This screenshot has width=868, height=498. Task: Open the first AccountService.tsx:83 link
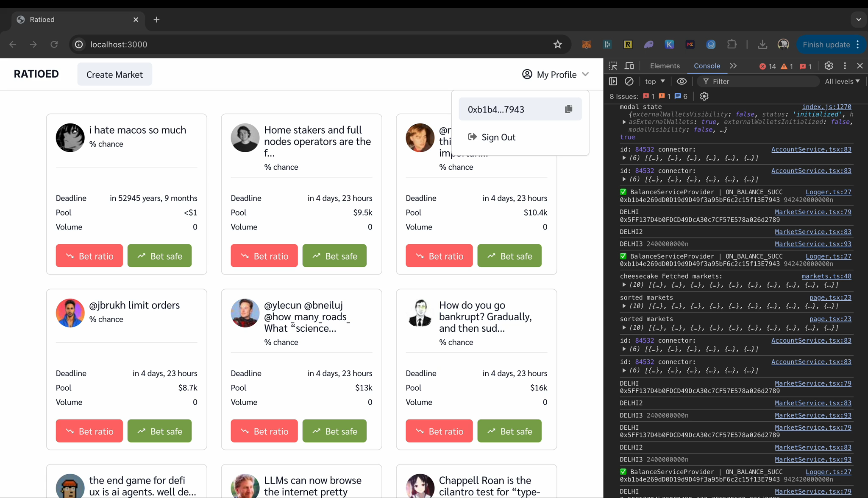pyautogui.click(x=811, y=149)
